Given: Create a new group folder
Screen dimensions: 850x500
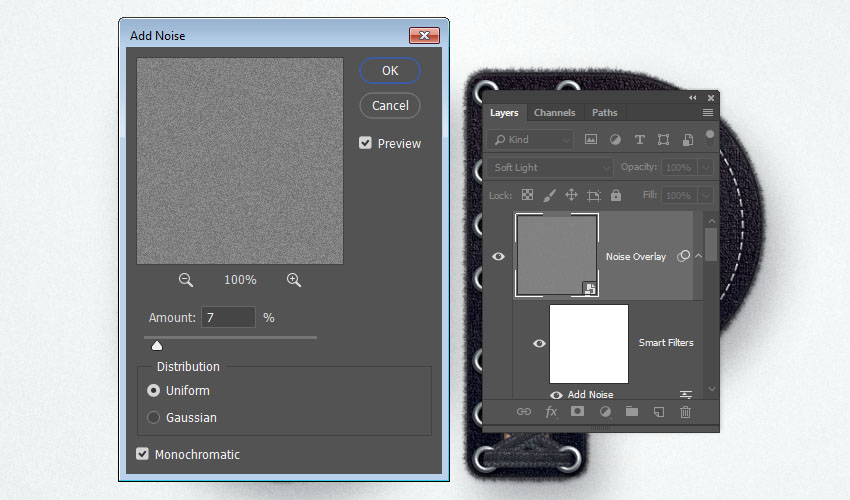Looking at the screenshot, I should point(632,411).
